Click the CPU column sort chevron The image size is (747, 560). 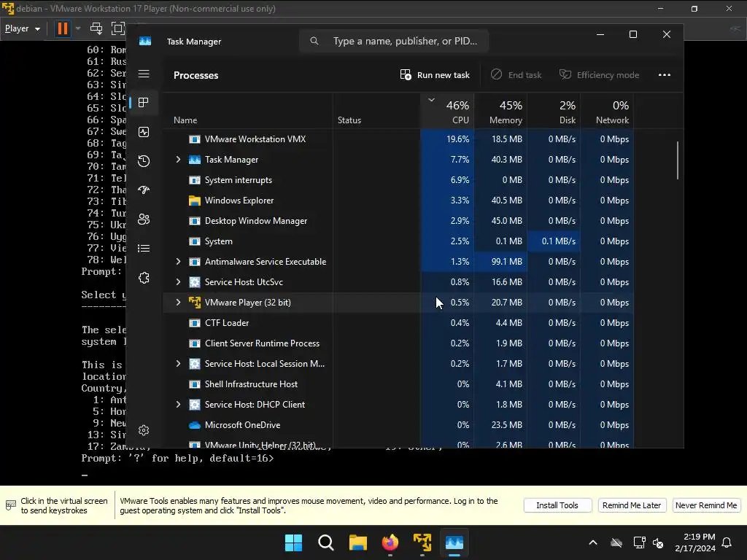point(431,100)
